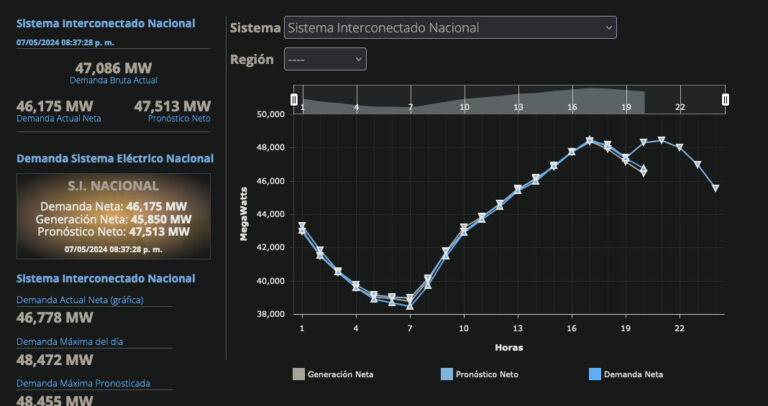Click the Demanda Bruta Actual link
This screenshot has width=768, height=406.
(x=113, y=80)
